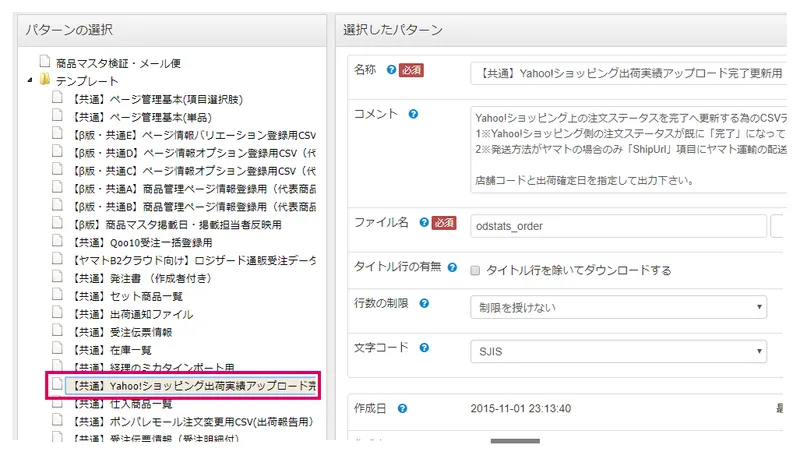Click help icon beside コメント label
Viewport: 800px width, 456px height.
[x=413, y=114]
